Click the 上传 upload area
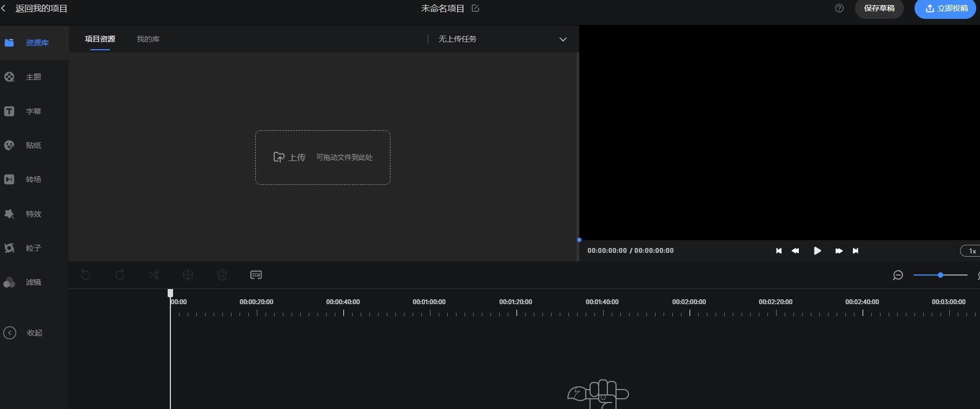Viewport: 980px width, 409px height. coord(323,157)
